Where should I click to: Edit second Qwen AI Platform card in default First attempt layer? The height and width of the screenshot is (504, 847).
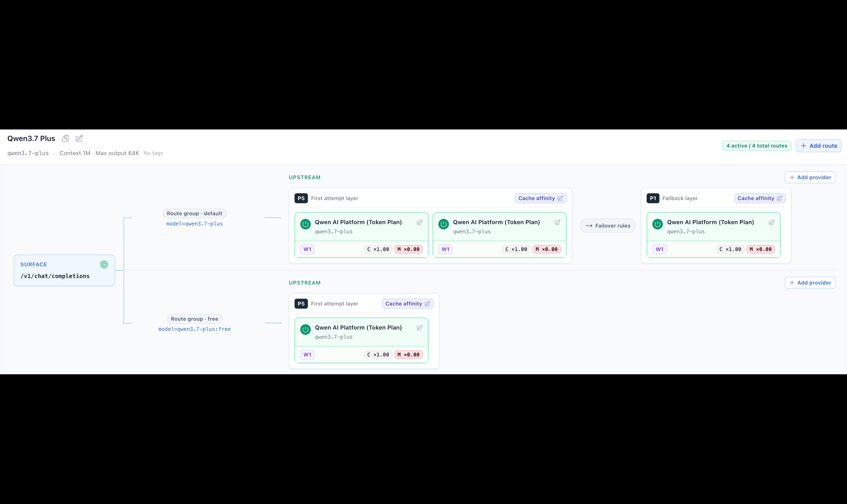tap(558, 223)
